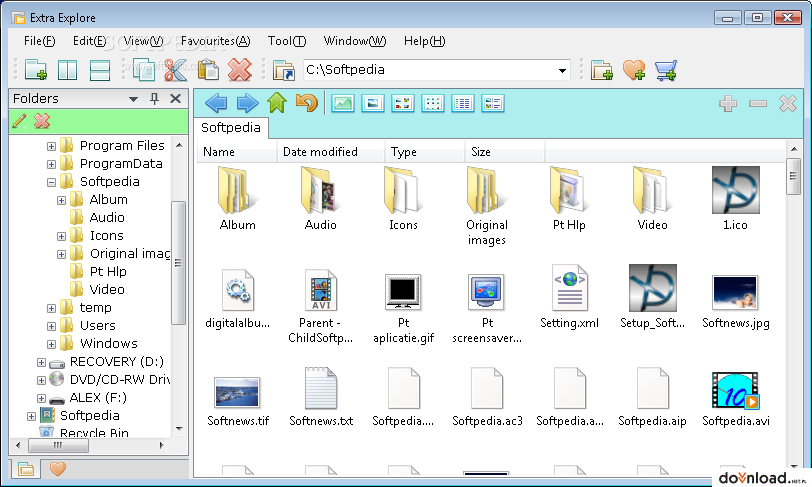Click the Paste clipboard icon
Viewport: 812px width, 487px height.
tap(208, 70)
